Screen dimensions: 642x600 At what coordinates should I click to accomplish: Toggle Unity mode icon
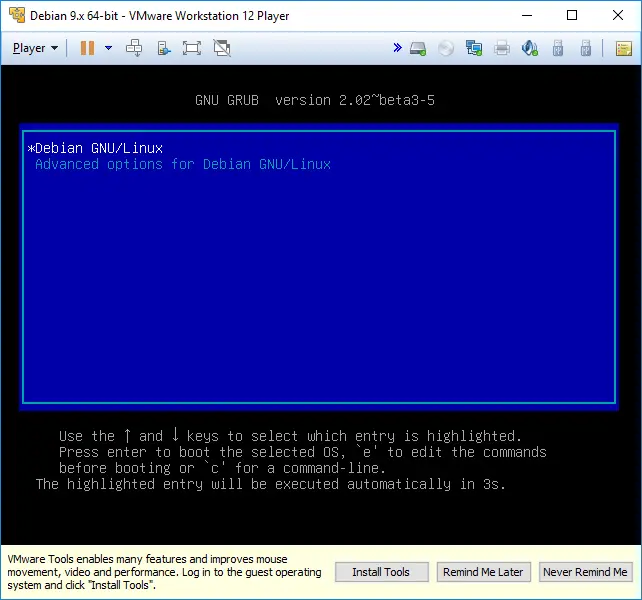click(x=222, y=48)
